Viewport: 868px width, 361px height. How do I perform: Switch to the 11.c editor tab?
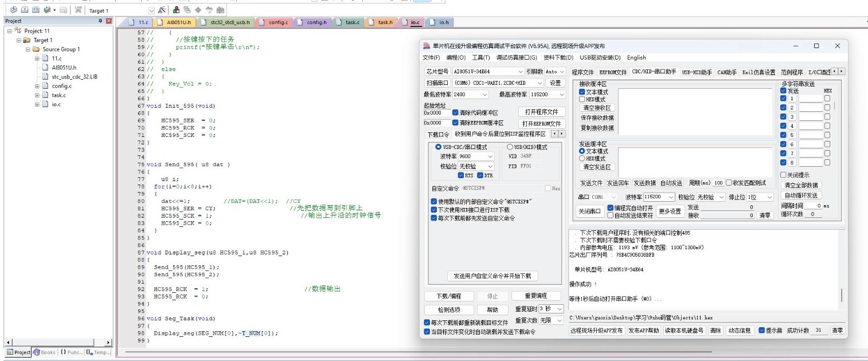click(138, 22)
